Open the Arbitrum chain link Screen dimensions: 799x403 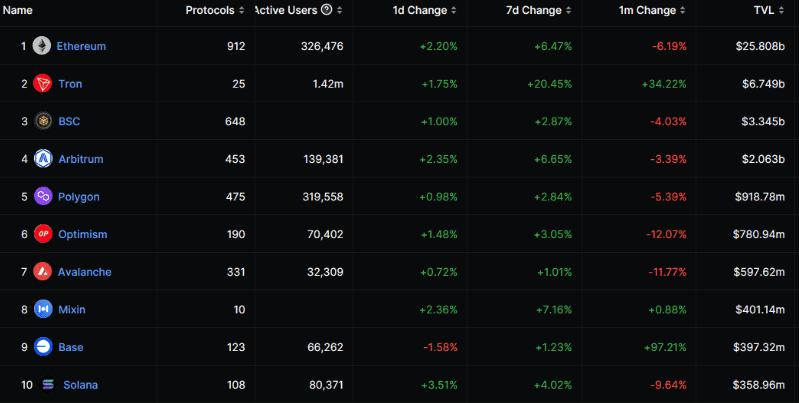tap(81, 159)
